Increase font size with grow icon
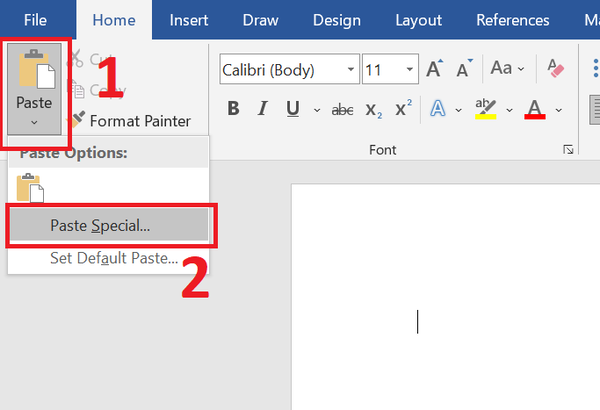600x410 pixels. click(x=435, y=69)
